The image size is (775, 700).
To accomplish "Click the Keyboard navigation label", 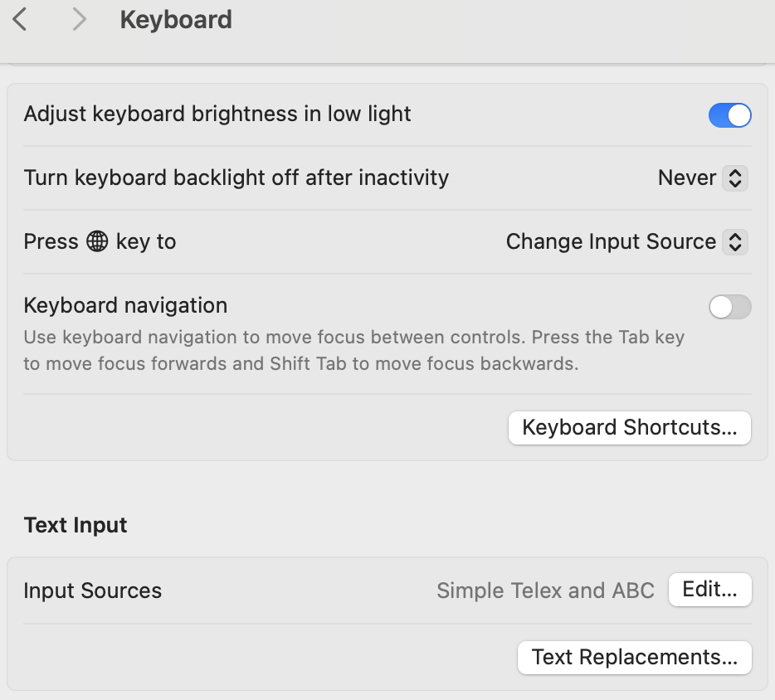I will point(125,306).
